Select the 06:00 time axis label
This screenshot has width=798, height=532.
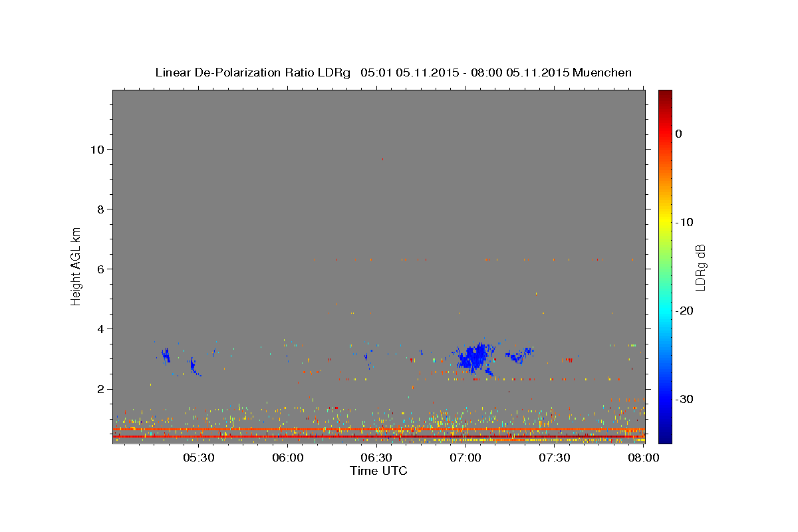[x=288, y=458]
